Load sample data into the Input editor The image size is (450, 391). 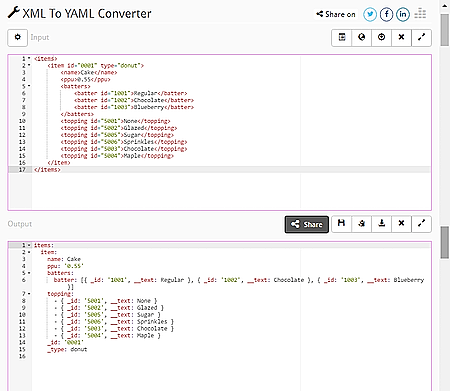(342, 37)
